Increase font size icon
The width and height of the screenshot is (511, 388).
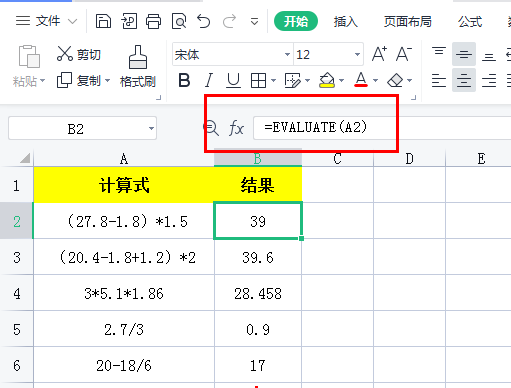point(379,54)
